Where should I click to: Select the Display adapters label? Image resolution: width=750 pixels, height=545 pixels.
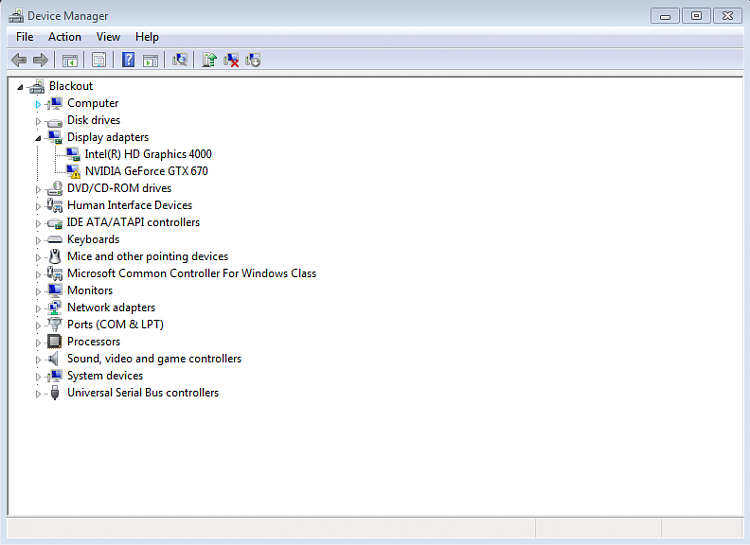click(108, 137)
